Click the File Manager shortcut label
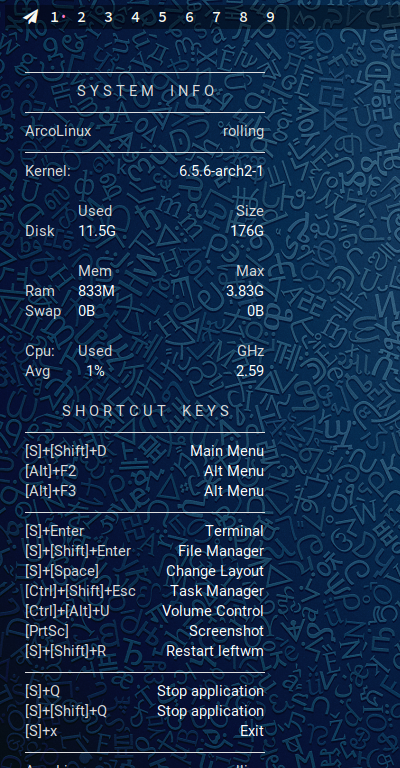The width and height of the screenshot is (400, 768). point(221,551)
